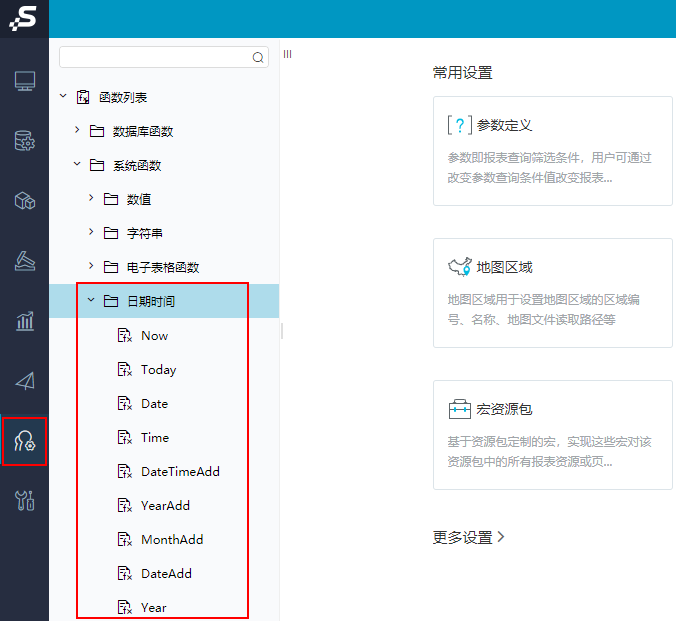Select the Time function

(x=155, y=438)
